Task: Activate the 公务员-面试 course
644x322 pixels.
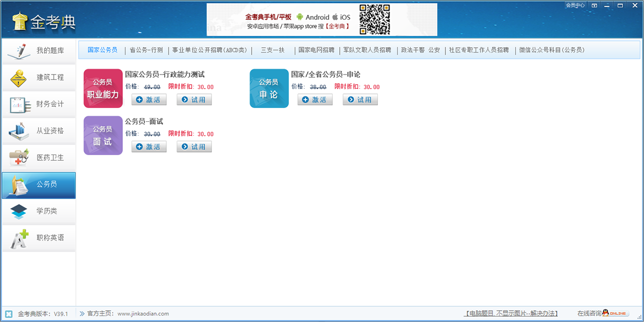Action: click(x=149, y=147)
